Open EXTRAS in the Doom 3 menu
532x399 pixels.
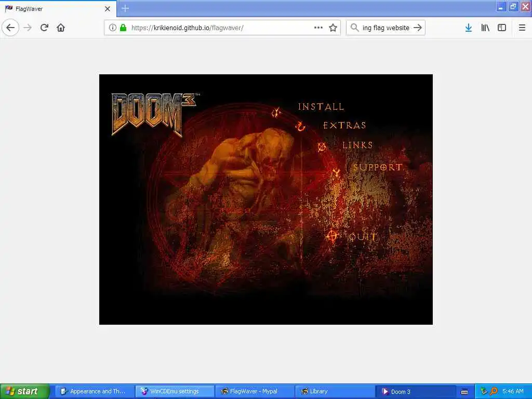click(x=345, y=126)
